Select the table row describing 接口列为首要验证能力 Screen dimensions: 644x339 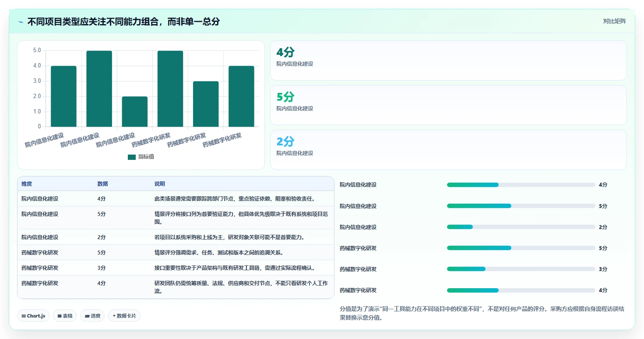click(176, 218)
